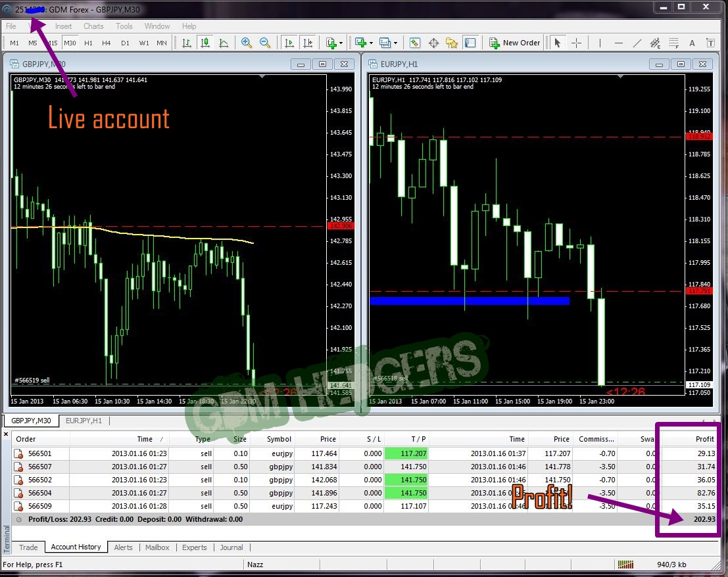Switch to the Trade tab
This screenshot has height=577, width=728.
point(29,547)
